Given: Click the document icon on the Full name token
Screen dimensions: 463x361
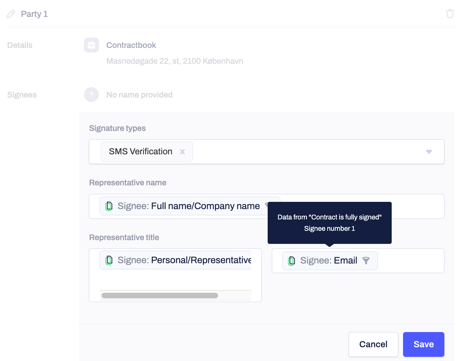Looking at the screenshot, I should [x=109, y=206].
